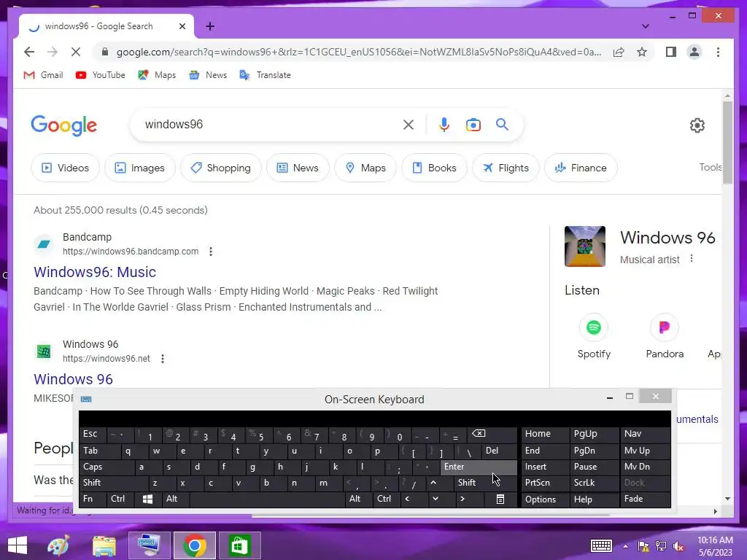The width and height of the screenshot is (747, 560).
Task: Show hidden tray icons chevron
Action: 625,546
